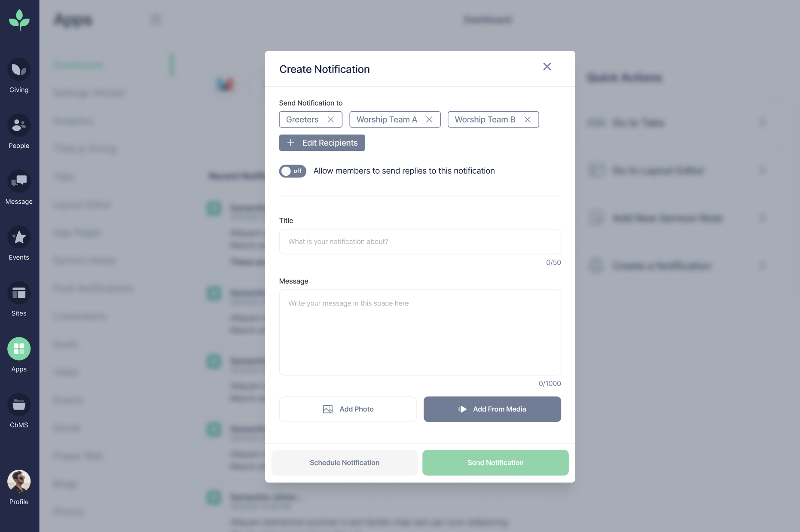Image resolution: width=800 pixels, height=532 pixels.
Task: Open Profile via avatar photo
Action: pyautogui.click(x=19, y=481)
